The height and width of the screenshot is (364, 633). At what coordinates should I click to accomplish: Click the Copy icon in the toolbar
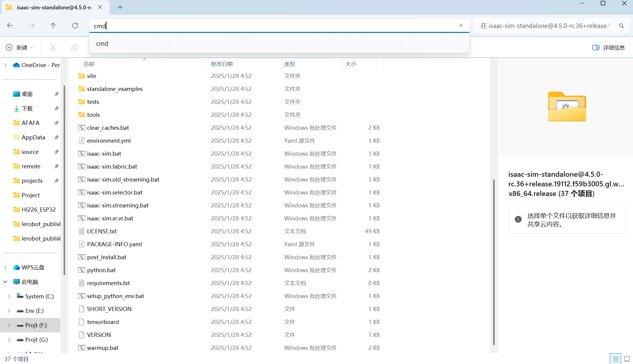(75, 48)
